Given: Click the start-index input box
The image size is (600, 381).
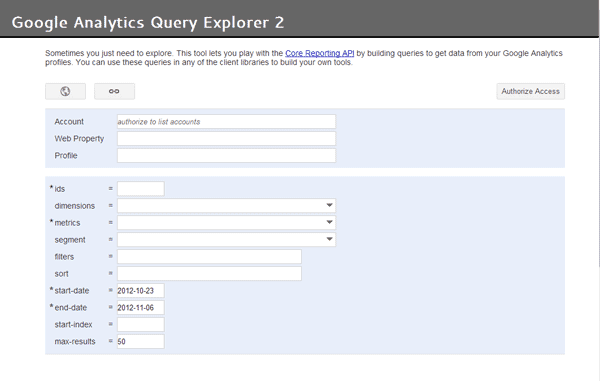Looking at the screenshot, I should coord(141,324).
